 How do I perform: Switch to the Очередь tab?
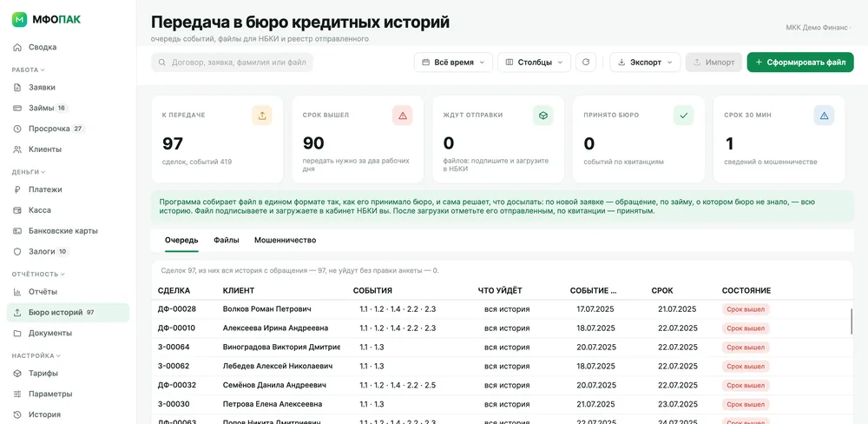[x=181, y=241]
